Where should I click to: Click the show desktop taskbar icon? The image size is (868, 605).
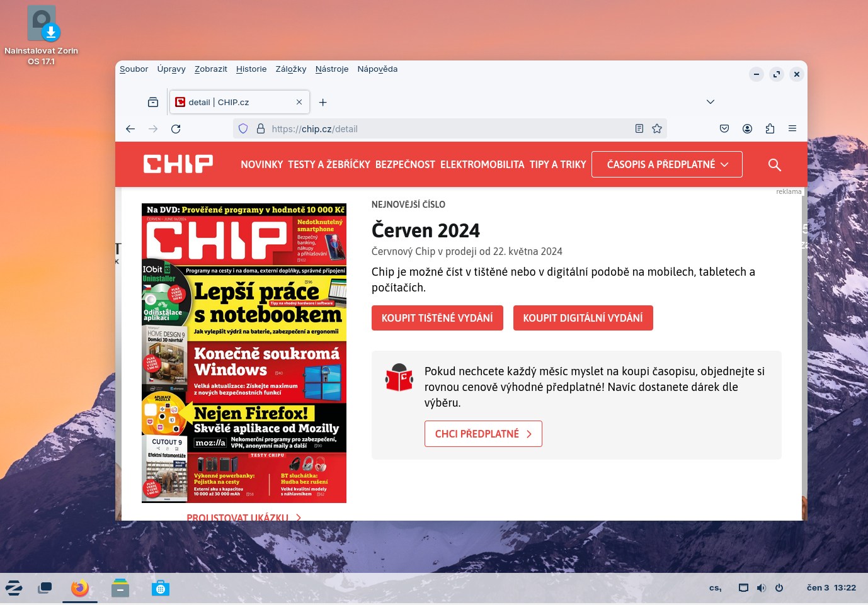(x=45, y=588)
